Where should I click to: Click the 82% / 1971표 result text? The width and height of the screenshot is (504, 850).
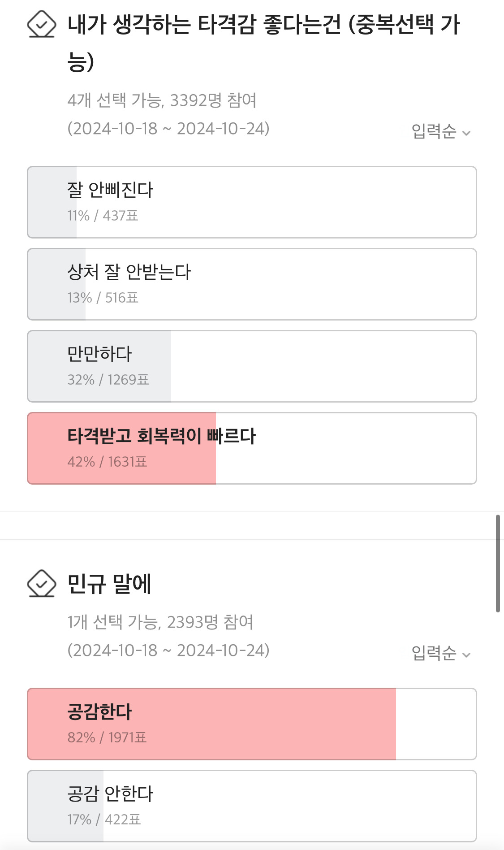point(107,737)
